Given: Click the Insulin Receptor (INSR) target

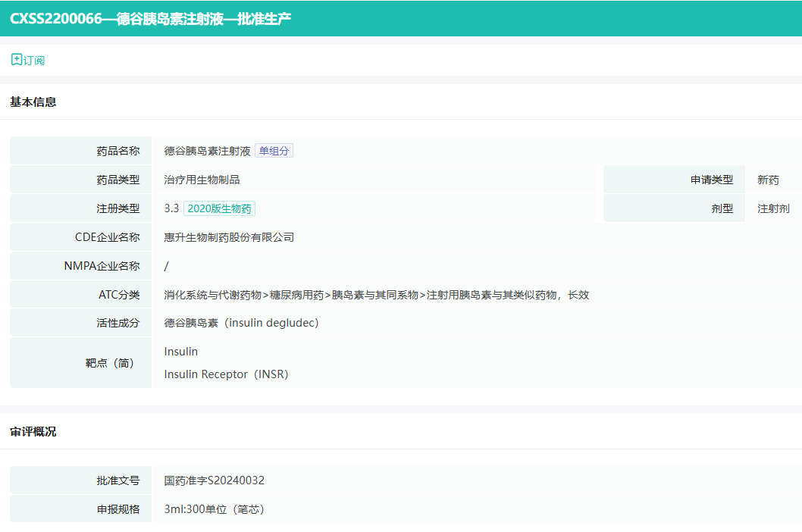Looking at the screenshot, I should (x=226, y=374).
